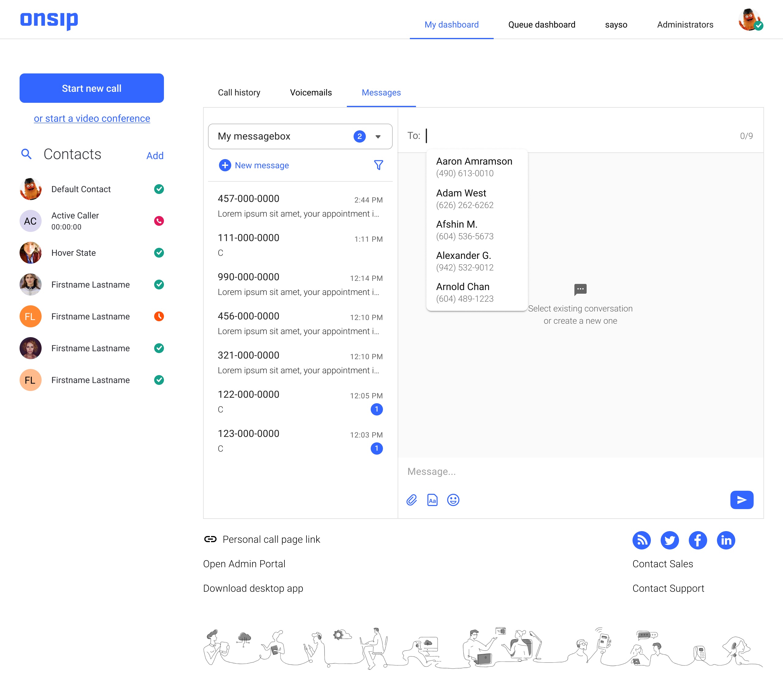Screen dimensions: 783x700
Task: Open the 123-000-0000 conversation
Action: pos(300,441)
